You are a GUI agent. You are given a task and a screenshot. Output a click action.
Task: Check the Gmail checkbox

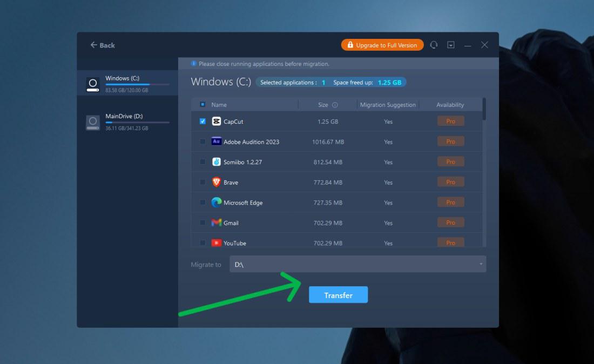pos(202,223)
